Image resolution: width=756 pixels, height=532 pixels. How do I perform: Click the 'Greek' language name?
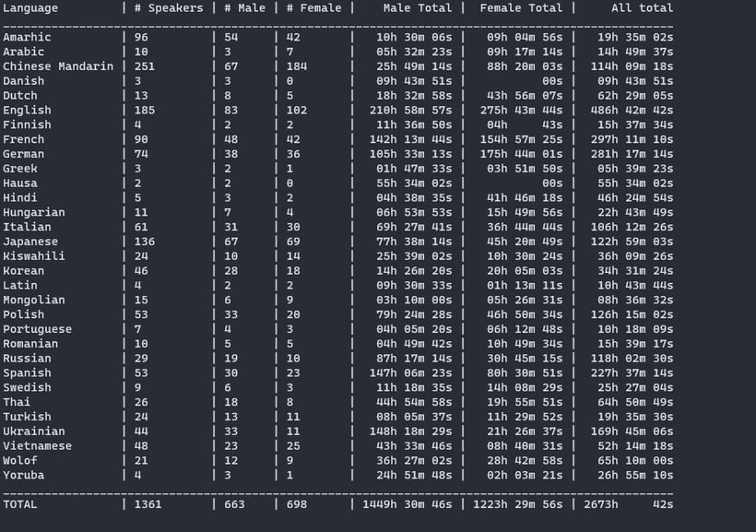pyautogui.click(x=20, y=169)
